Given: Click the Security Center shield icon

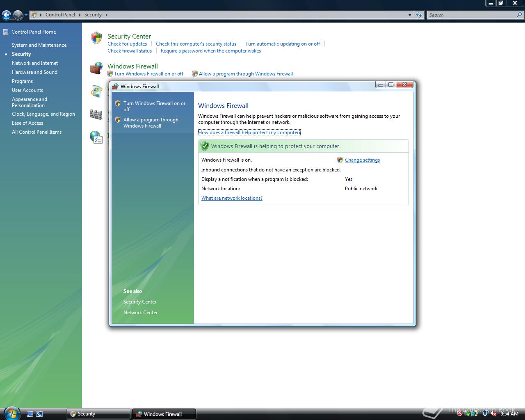Looking at the screenshot, I should [x=96, y=38].
